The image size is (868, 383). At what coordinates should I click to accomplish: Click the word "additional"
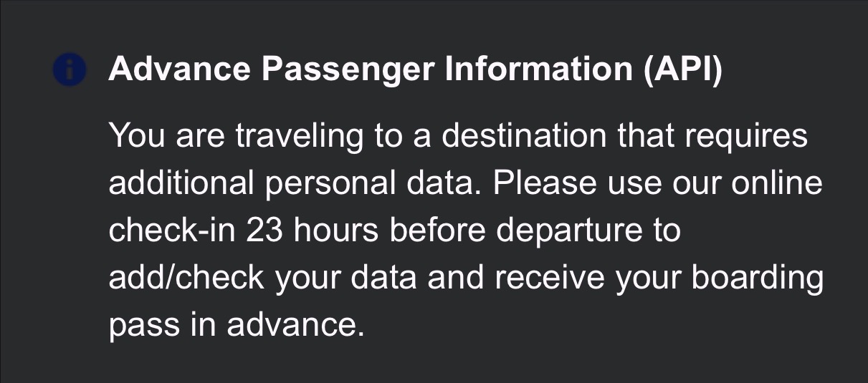pyautogui.click(x=181, y=184)
